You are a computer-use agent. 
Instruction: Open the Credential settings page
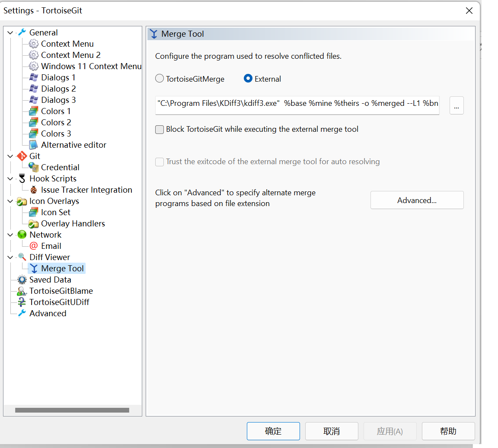[x=60, y=167]
